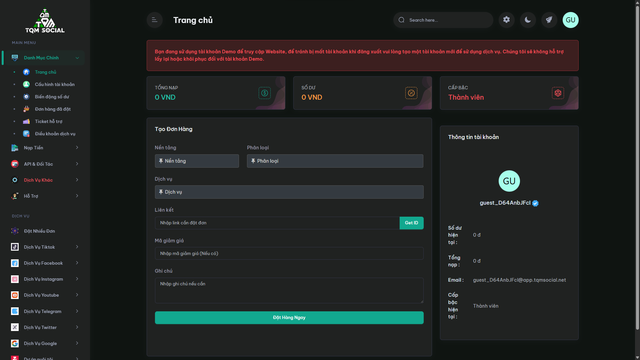Click the Facebook service icon
This screenshot has height=360, width=640.
click(15, 263)
